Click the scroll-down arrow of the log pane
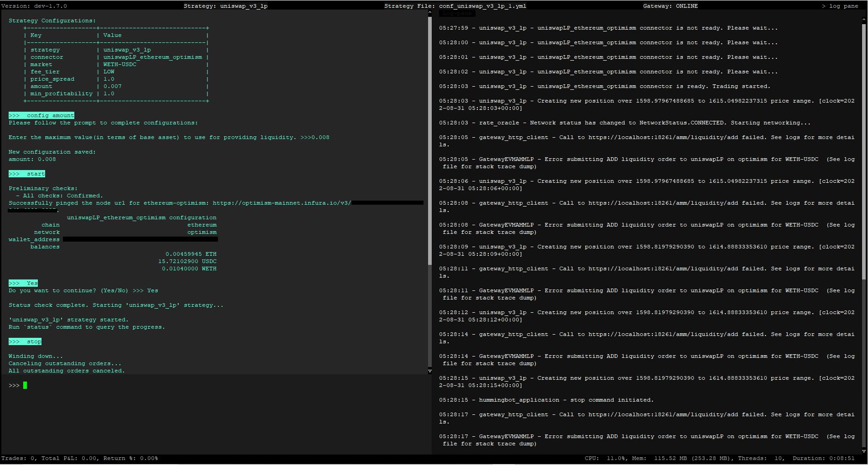Image resolution: width=868 pixels, height=465 pixels. click(864, 452)
